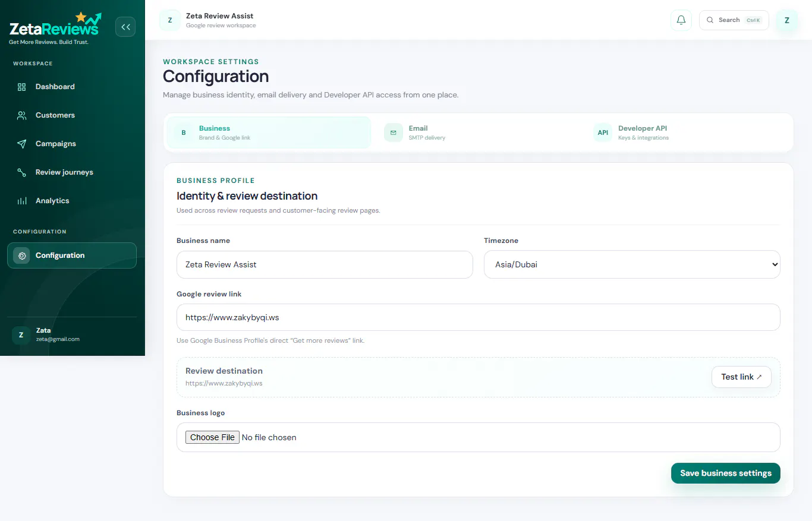Click the Choose File button
The width and height of the screenshot is (812, 521).
(x=212, y=437)
